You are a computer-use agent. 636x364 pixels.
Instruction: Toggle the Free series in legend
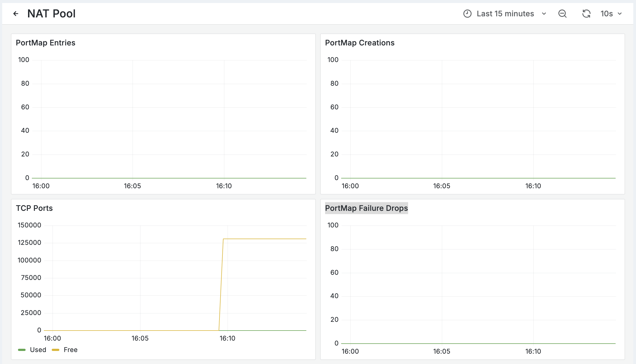coord(71,350)
